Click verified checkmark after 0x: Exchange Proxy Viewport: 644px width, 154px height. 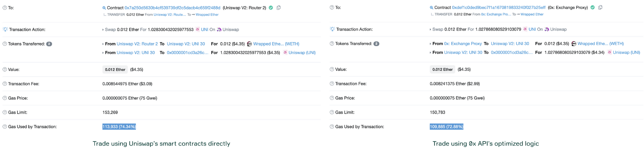click(592, 7)
